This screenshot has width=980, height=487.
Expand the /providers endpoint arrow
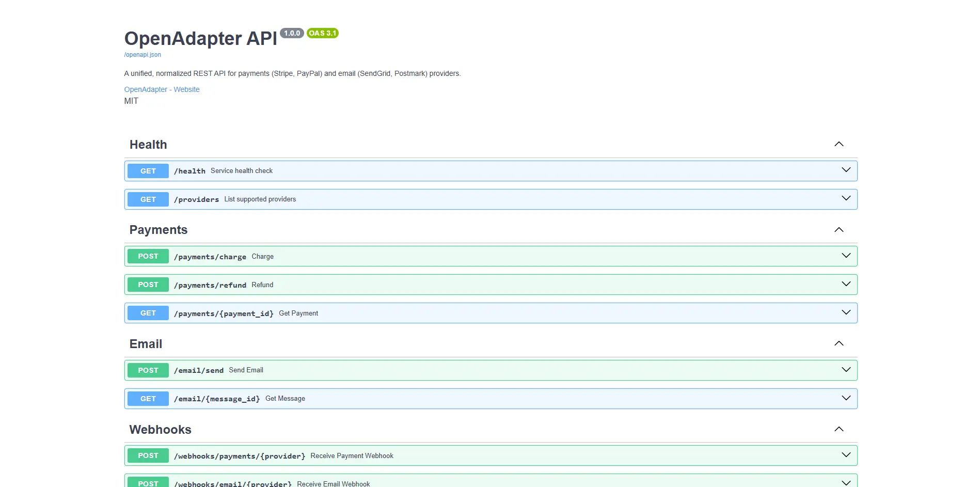point(846,198)
